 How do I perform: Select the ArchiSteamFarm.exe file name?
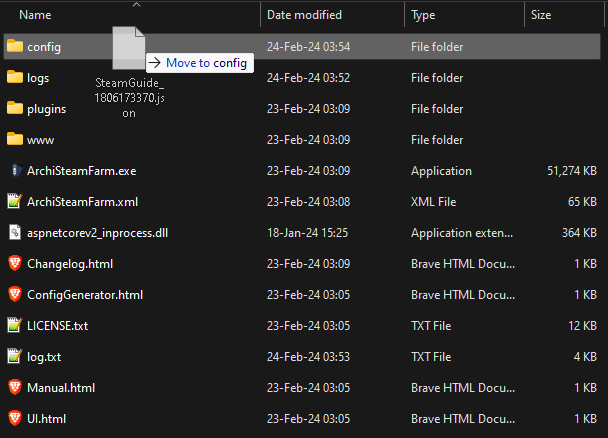[x=82, y=171]
